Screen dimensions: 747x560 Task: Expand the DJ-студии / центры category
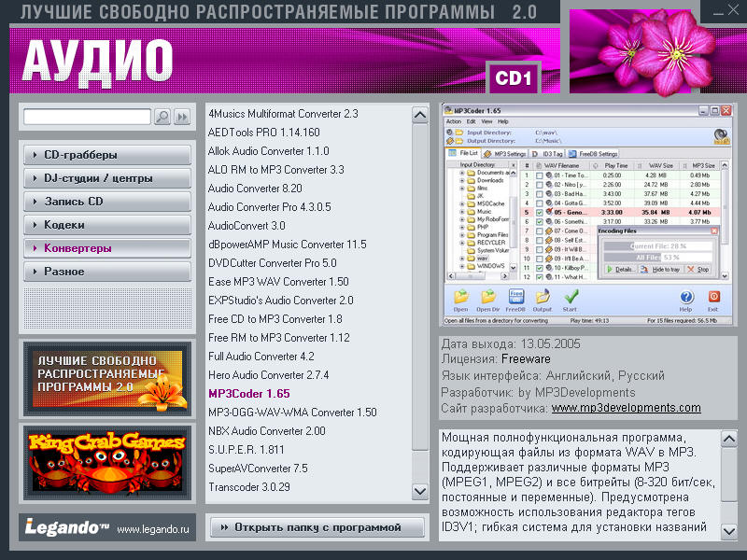click(x=107, y=178)
